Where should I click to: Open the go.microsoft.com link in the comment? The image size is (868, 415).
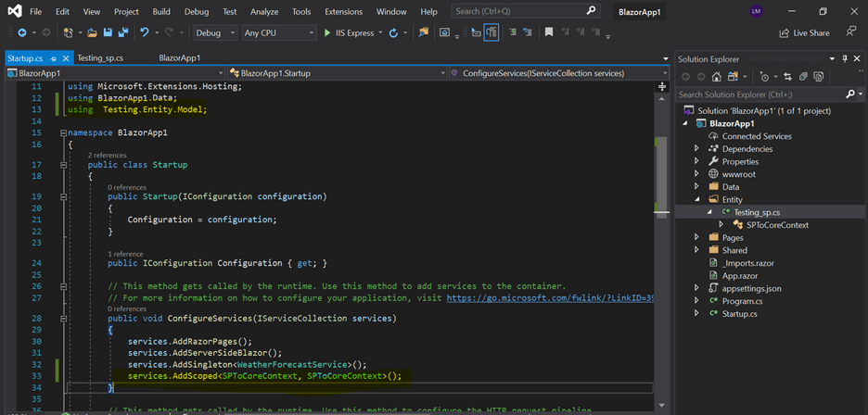(549, 299)
